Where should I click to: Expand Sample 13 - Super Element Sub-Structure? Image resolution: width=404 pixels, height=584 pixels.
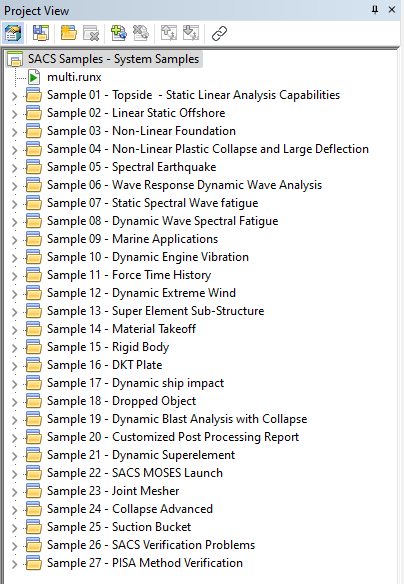tap(15, 312)
